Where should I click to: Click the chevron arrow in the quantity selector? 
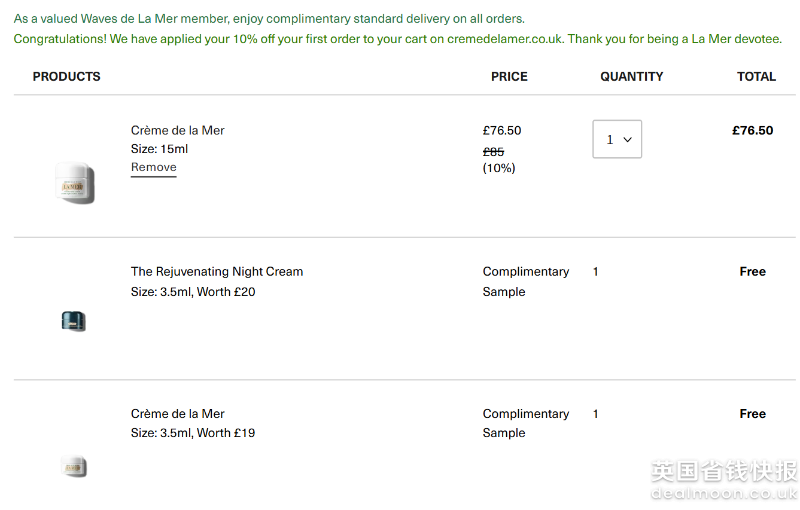pyautogui.click(x=628, y=140)
